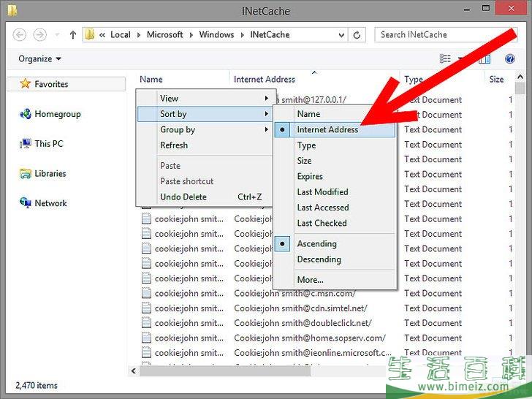Click the Network icon

pyautogui.click(x=25, y=203)
